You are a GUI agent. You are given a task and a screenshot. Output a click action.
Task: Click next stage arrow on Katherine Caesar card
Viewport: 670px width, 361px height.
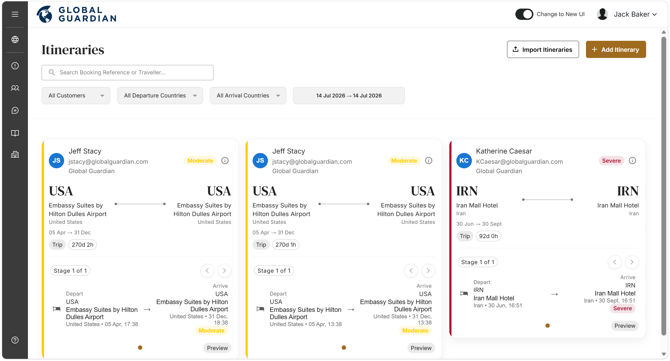[x=632, y=262]
